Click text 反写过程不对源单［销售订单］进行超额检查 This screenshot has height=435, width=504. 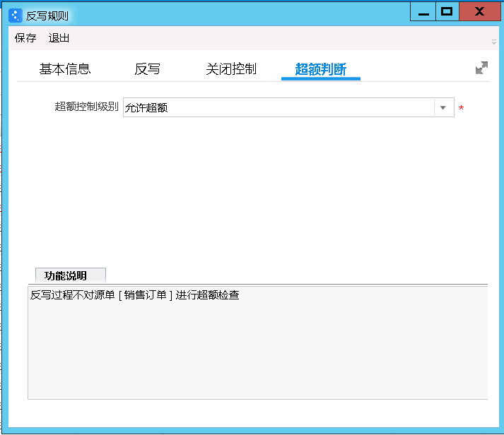pos(135,294)
